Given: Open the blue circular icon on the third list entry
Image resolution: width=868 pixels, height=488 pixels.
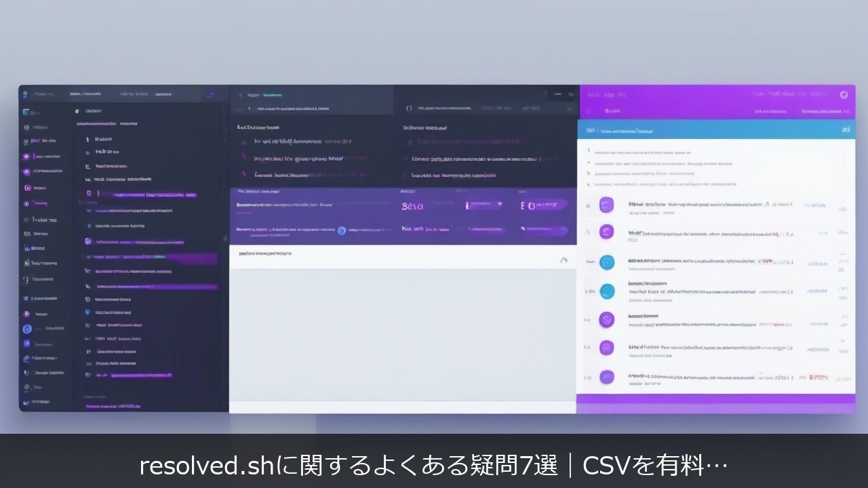Looking at the screenshot, I should pyautogui.click(x=607, y=262).
